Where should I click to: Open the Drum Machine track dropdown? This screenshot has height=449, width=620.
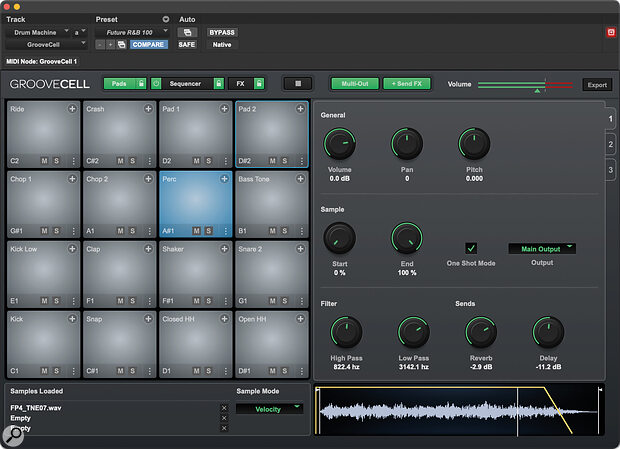click(38, 32)
